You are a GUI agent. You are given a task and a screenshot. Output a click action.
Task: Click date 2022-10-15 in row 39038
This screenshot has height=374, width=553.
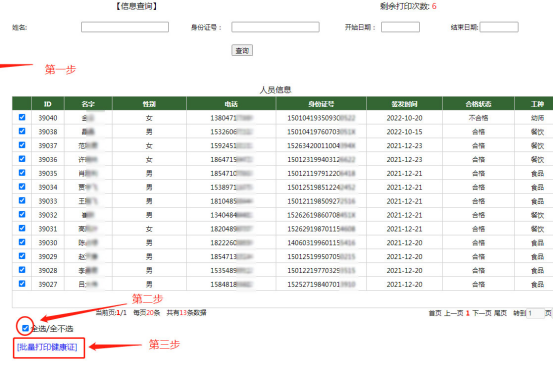[404, 132]
